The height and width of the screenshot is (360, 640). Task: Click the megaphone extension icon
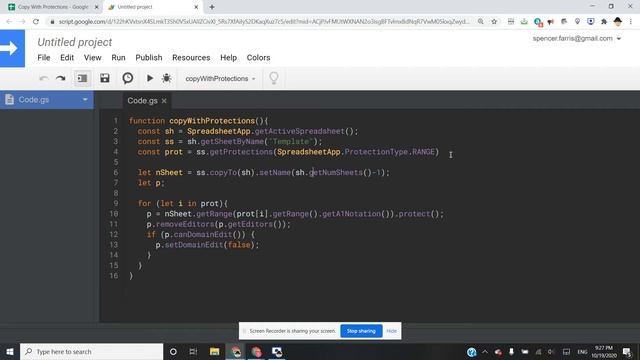click(551, 22)
